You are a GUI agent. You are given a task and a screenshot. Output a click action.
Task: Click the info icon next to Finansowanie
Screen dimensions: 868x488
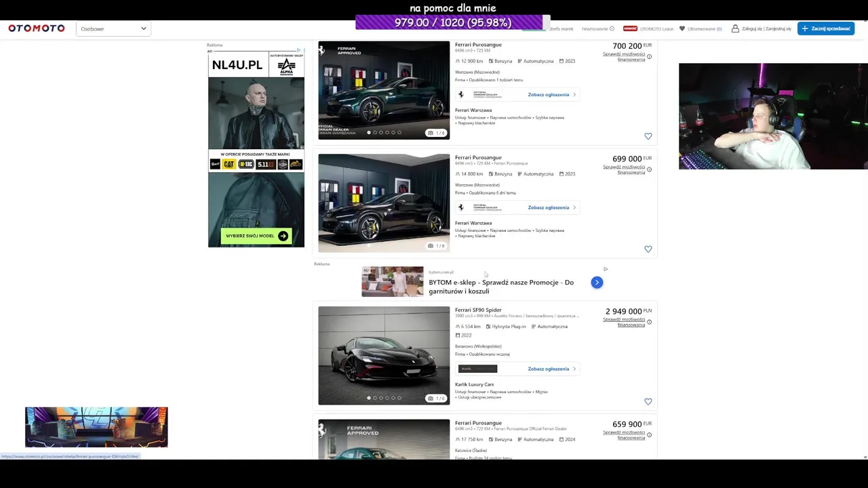click(612, 28)
